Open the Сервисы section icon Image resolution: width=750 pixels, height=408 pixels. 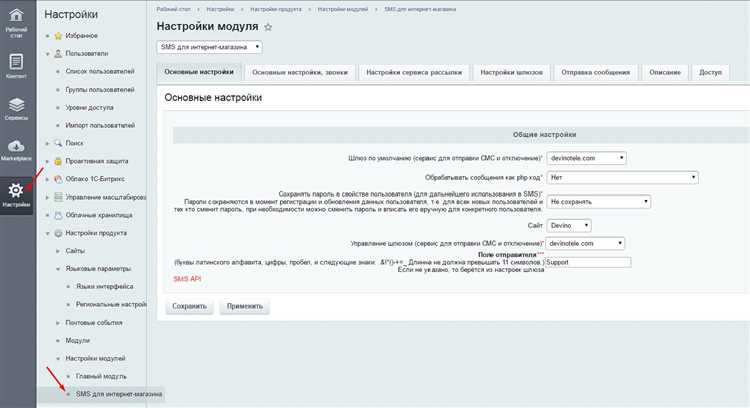pyautogui.click(x=16, y=104)
